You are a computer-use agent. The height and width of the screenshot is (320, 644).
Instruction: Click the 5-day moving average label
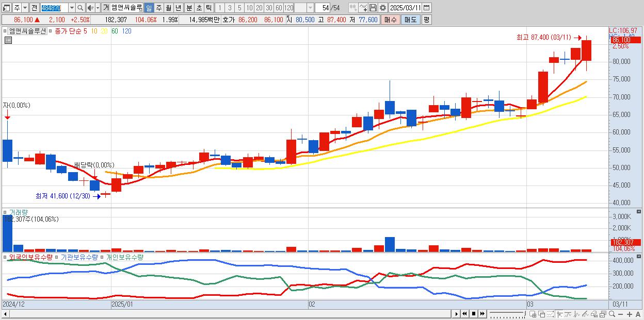pos(85,31)
